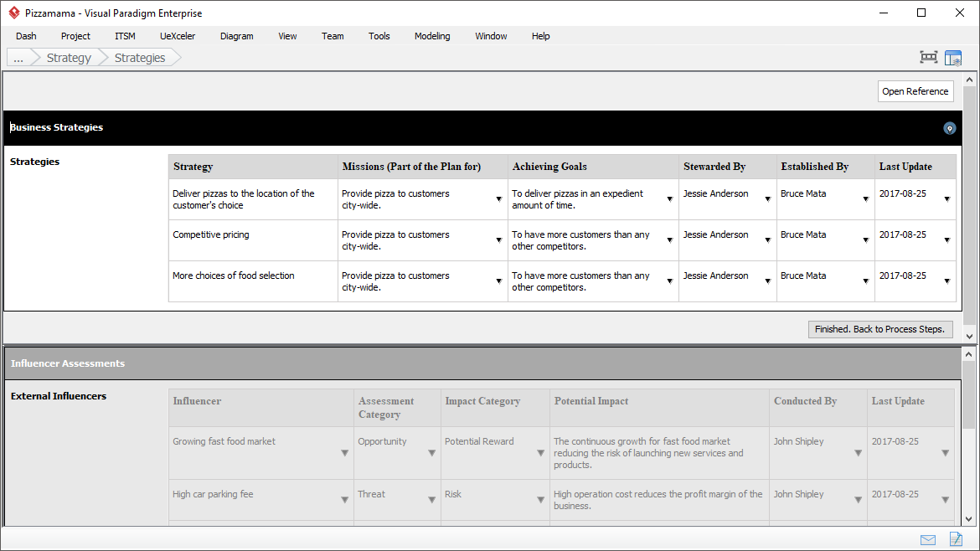The width and height of the screenshot is (980, 551).
Task: Click 'The continuous growth for fast food' cell
Action: click(659, 453)
